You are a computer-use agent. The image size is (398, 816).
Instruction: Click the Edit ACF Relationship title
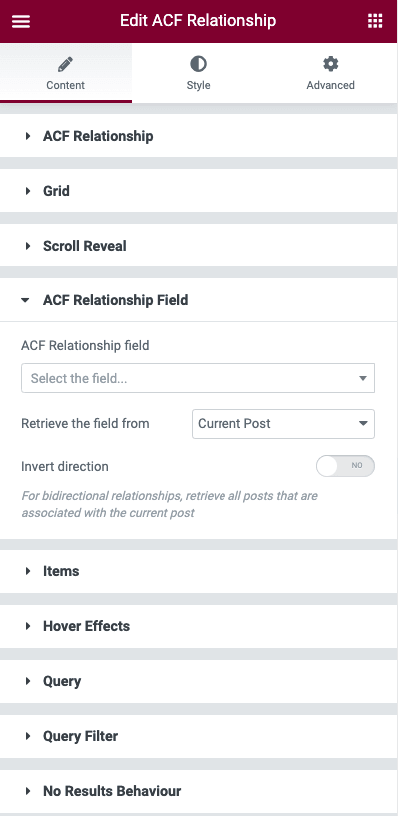pos(198,21)
